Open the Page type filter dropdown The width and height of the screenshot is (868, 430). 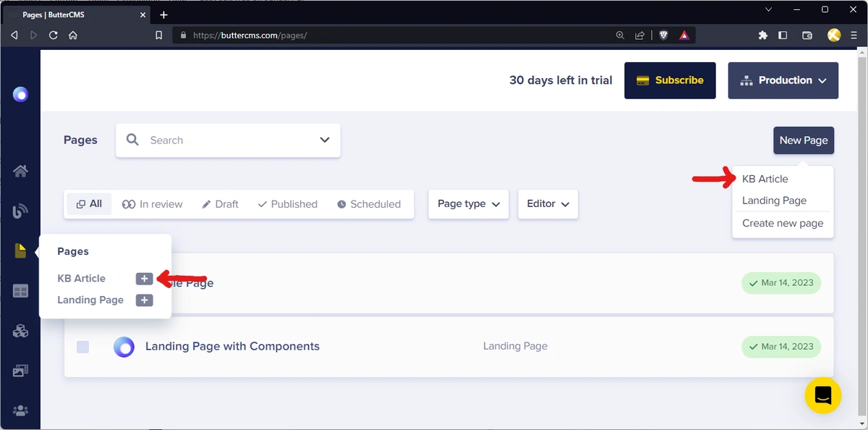pyautogui.click(x=469, y=204)
